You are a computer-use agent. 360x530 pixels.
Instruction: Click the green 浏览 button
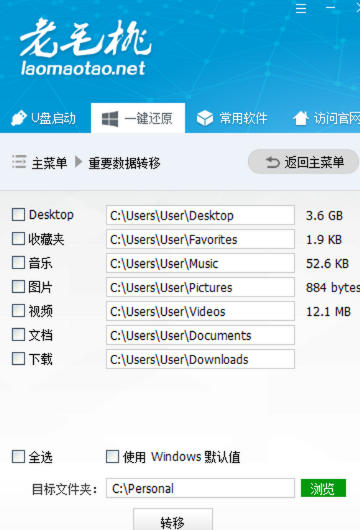pyautogui.click(x=323, y=488)
